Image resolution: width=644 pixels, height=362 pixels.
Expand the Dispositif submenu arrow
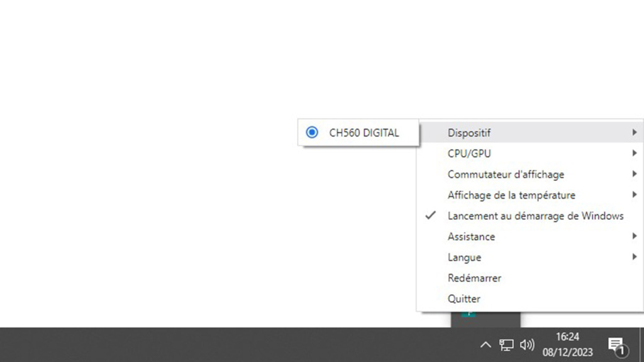(635, 133)
